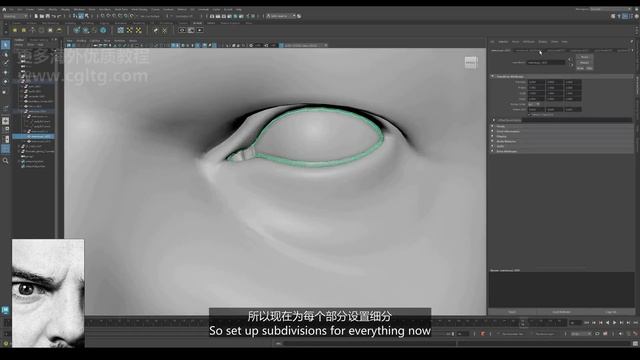Viewport: 640px width, 360px height.
Task: Click the Redo arrow in the status line
Action: pyautogui.click(x=60, y=16)
